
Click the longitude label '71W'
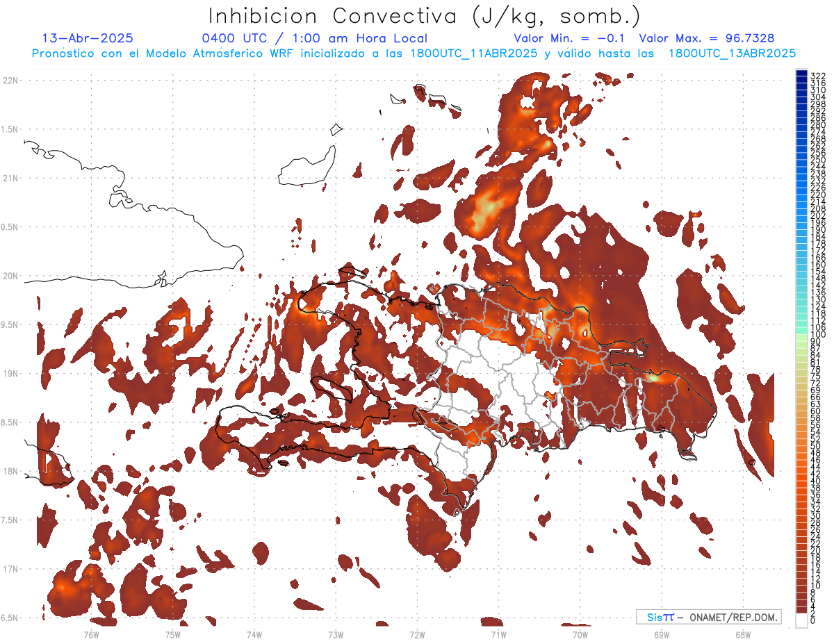click(498, 634)
